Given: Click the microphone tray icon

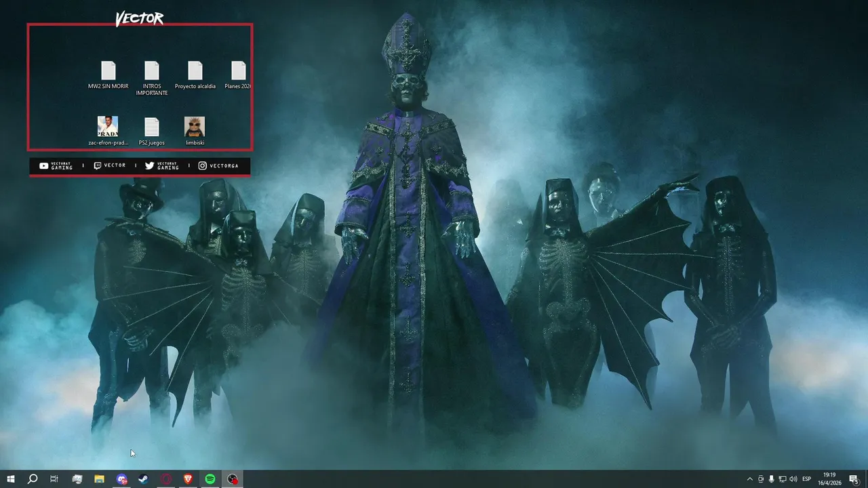Looking at the screenshot, I should pyautogui.click(x=772, y=479).
